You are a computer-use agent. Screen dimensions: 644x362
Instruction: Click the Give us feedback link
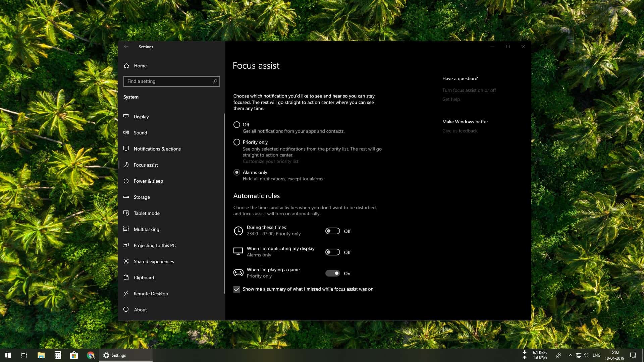pyautogui.click(x=460, y=130)
